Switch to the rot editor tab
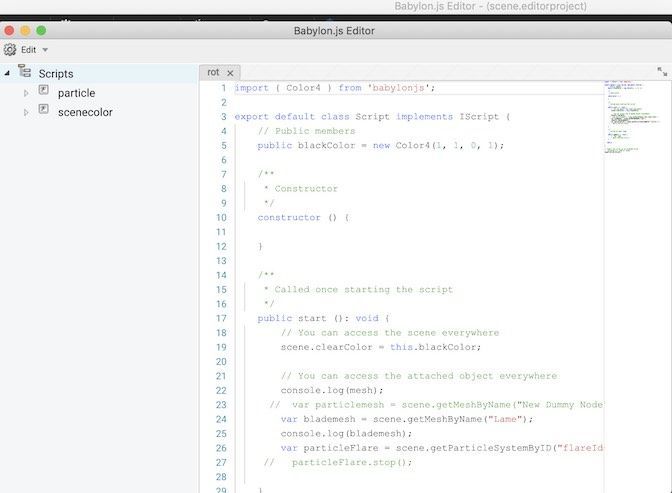The width and height of the screenshot is (672, 493). tap(213, 72)
